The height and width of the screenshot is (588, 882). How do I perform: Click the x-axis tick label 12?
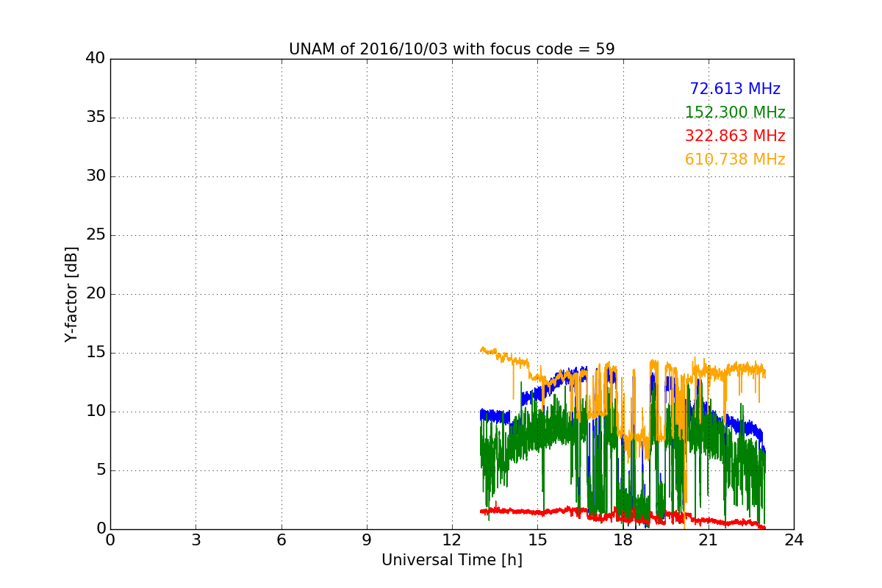click(x=452, y=539)
